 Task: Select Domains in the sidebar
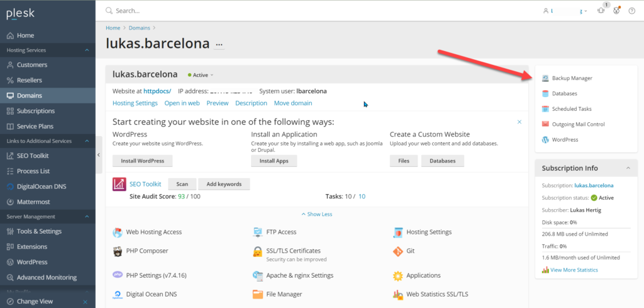(x=48, y=95)
